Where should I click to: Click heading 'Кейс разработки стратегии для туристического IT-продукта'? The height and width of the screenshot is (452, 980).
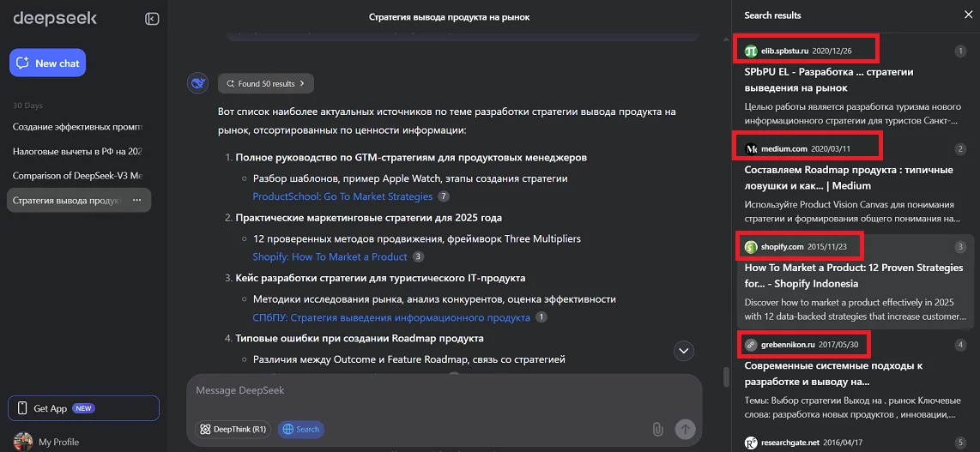[380, 279]
